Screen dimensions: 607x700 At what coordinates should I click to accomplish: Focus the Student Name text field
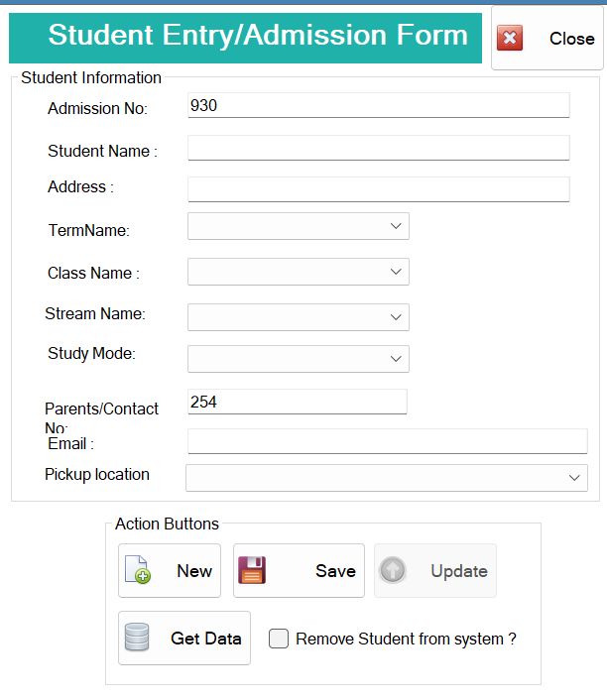coord(378,148)
